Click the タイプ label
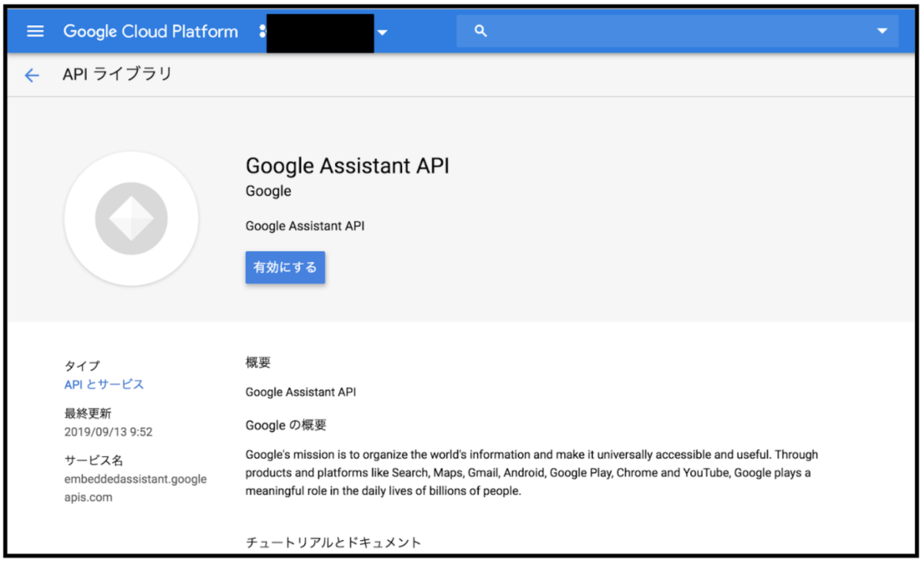 [x=82, y=366]
